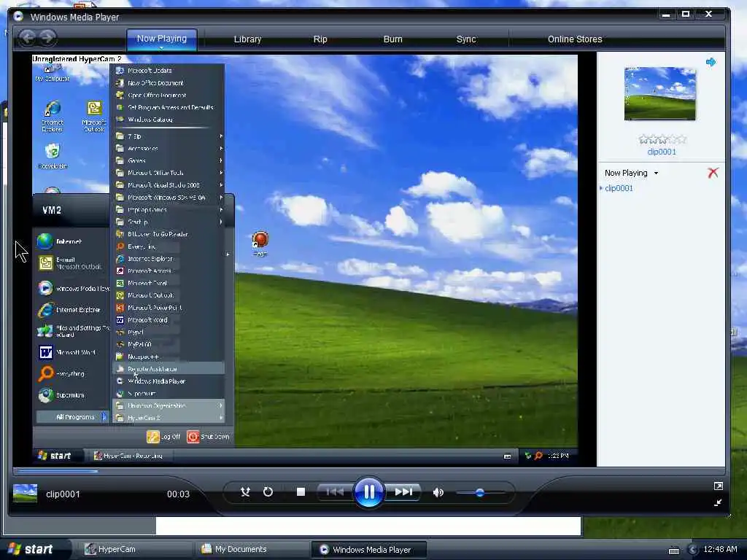Viewport: 747px width, 560px height.
Task: Mute the player volume
Action: pos(438,492)
